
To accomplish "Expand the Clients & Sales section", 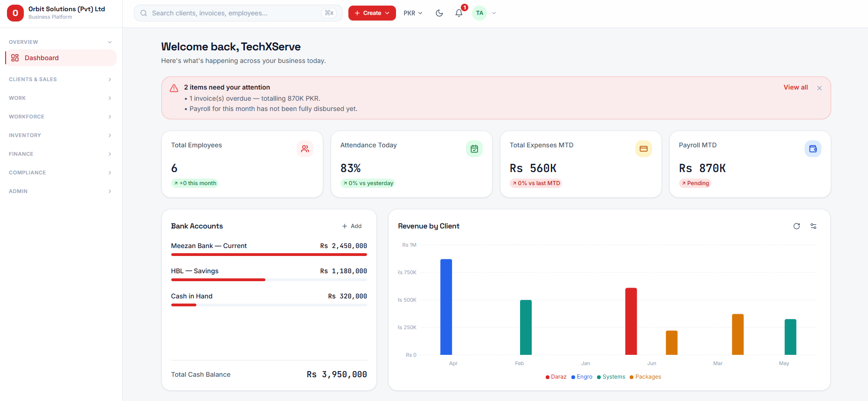I will (61, 79).
